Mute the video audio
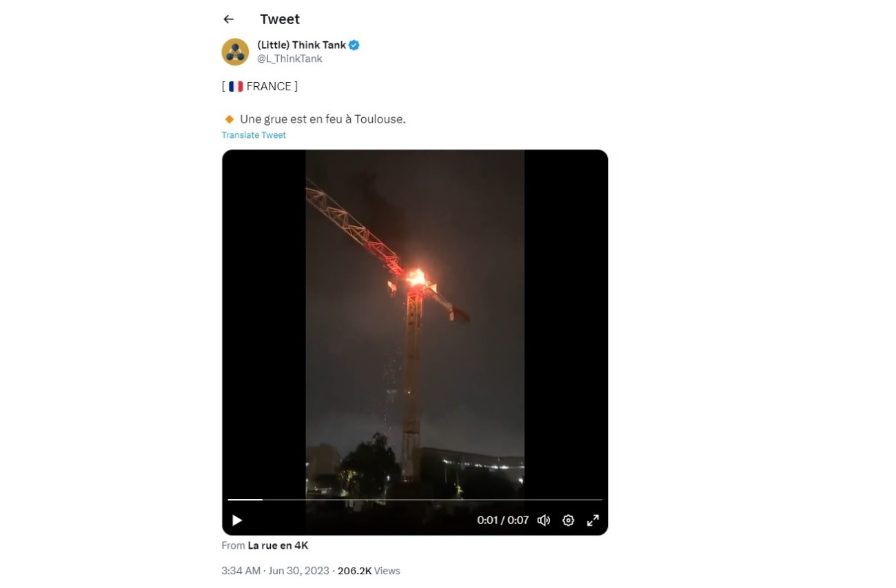 coord(543,520)
